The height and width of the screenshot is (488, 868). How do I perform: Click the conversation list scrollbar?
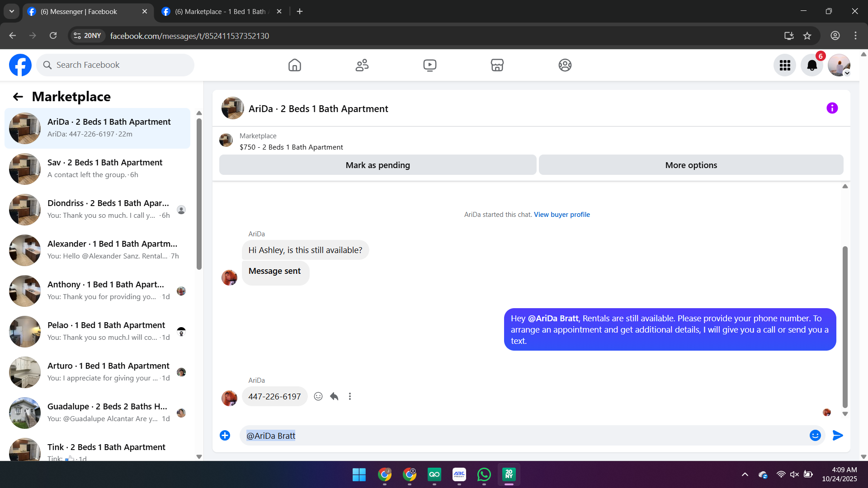coord(199,193)
